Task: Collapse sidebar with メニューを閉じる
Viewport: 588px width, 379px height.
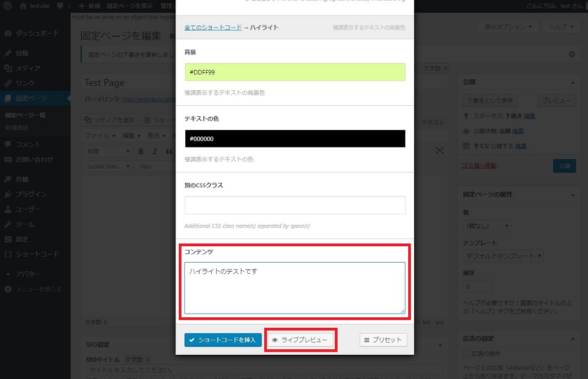Action: click(38, 289)
